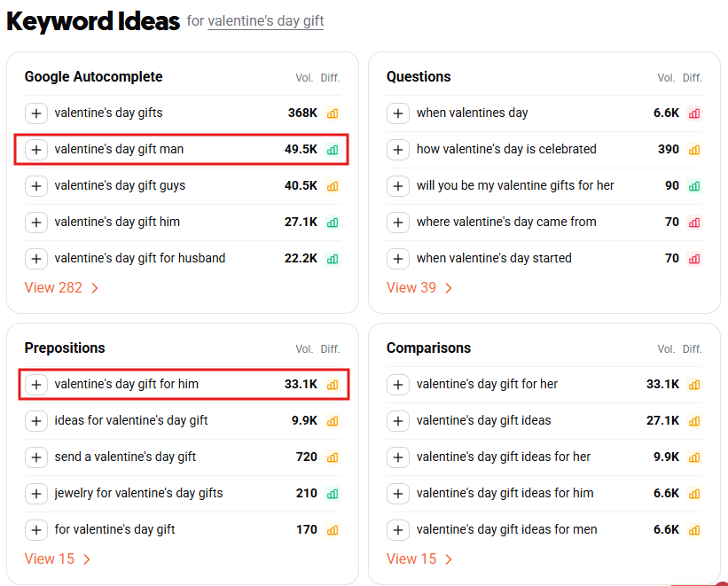The image size is (728, 586).
Task: Open keyword "valentine's day gift ideas"
Action: point(483,420)
